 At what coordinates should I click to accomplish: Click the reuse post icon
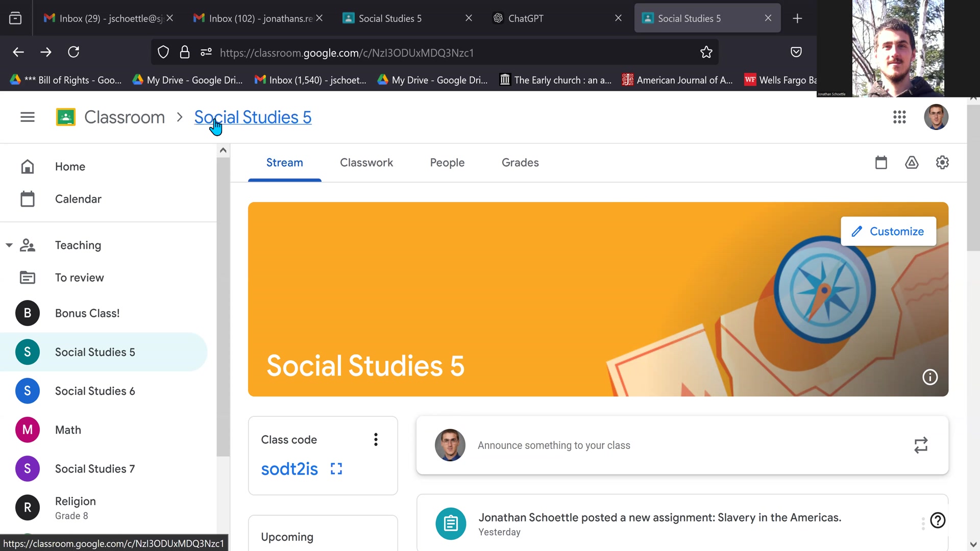tap(921, 445)
